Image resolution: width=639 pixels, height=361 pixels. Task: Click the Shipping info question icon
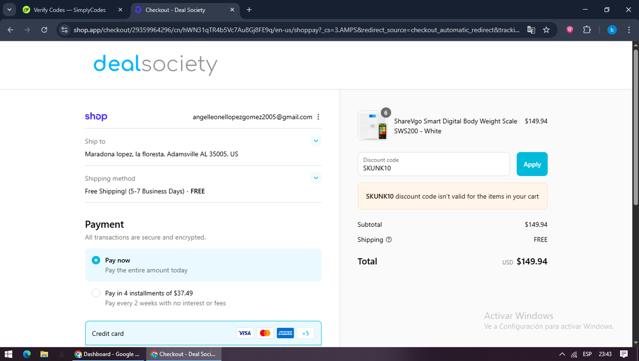(x=389, y=240)
